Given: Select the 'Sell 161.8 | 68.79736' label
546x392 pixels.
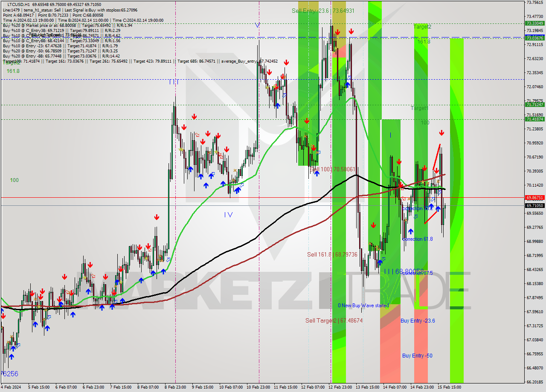Looking at the screenshot, I should [x=332, y=254].
